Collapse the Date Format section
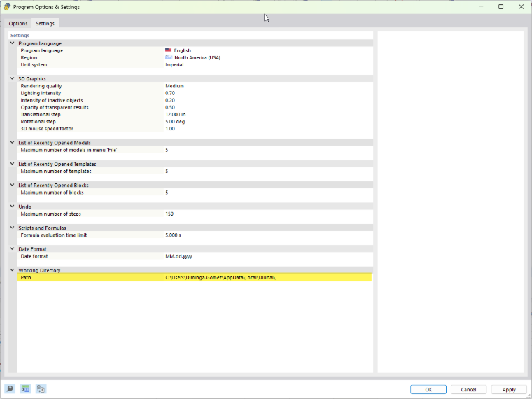532x399 pixels. [12, 249]
